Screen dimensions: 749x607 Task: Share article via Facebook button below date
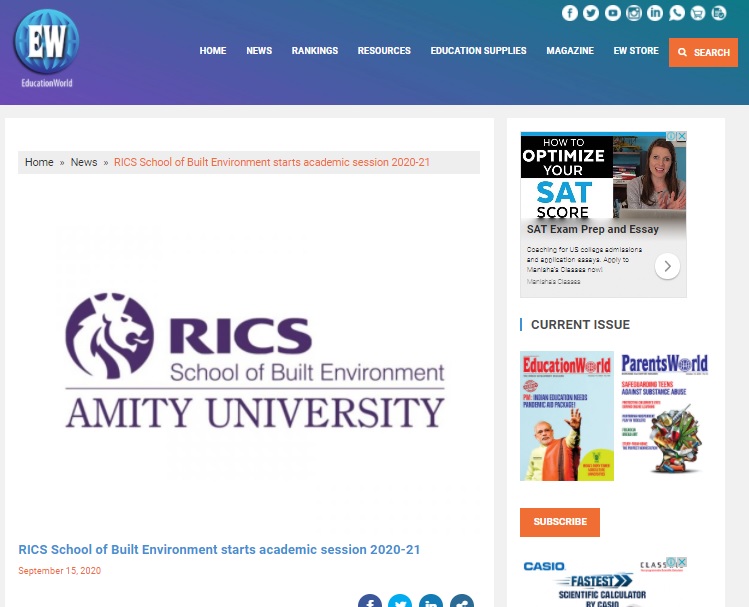370,601
